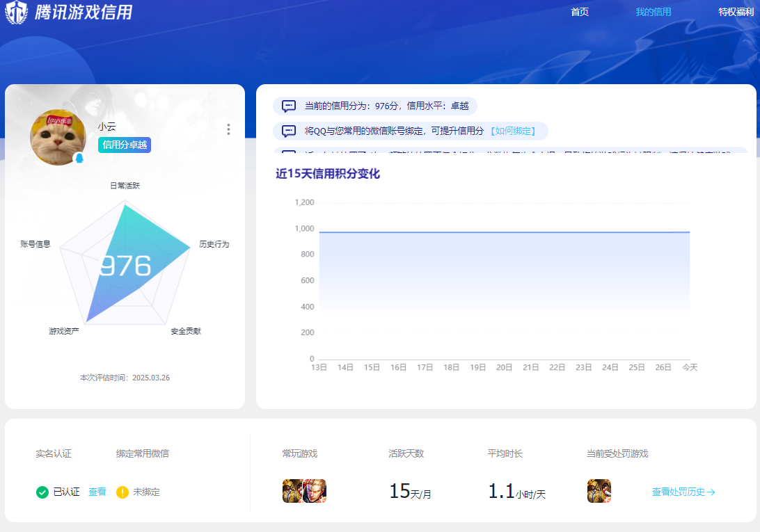Click the 1,200 y-axis label

[x=304, y=202]
